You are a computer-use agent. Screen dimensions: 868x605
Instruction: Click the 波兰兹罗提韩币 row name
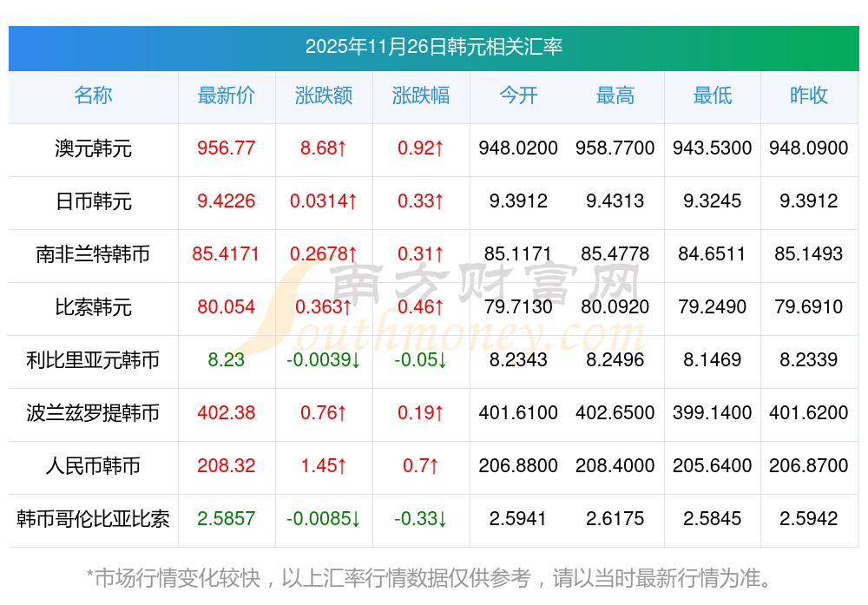[93, 413]
